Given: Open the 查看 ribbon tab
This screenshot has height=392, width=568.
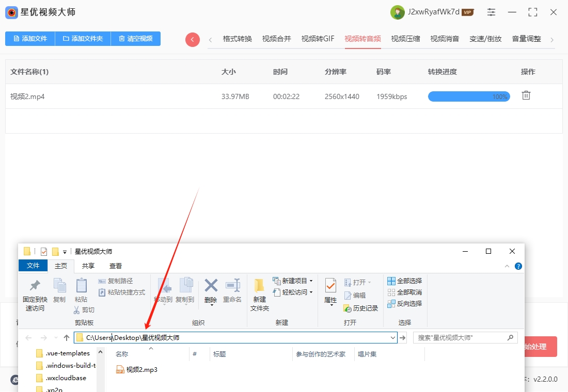Looking at the screenshot, I should click(x=116, y=266).
